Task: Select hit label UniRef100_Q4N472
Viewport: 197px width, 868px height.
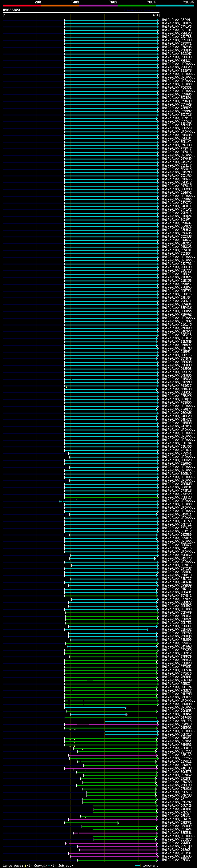Action: (177, 419)
